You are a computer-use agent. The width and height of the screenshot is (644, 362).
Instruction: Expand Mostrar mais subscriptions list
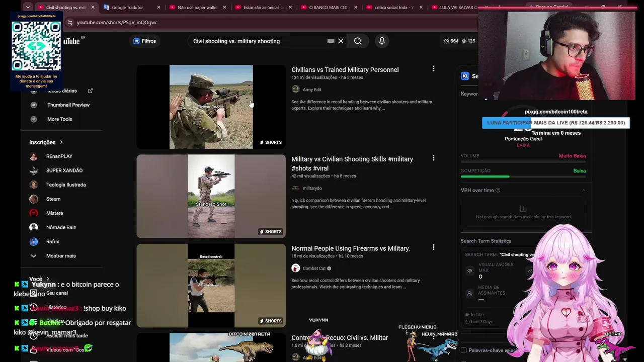(x=61, y=256)
